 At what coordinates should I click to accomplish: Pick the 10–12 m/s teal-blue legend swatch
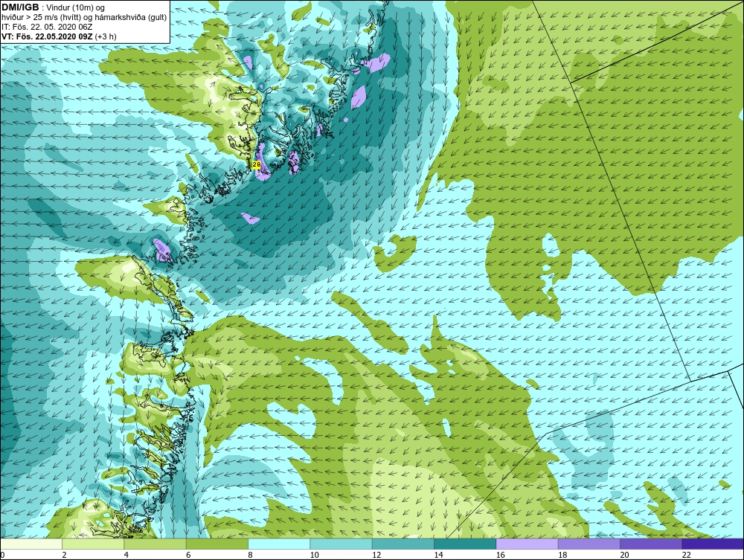341,544
